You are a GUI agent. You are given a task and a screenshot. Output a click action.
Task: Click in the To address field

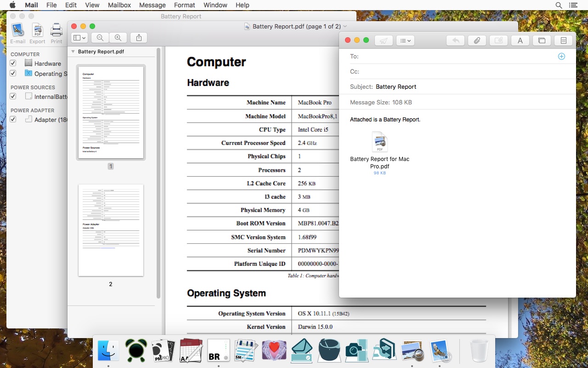pos(457,56)
